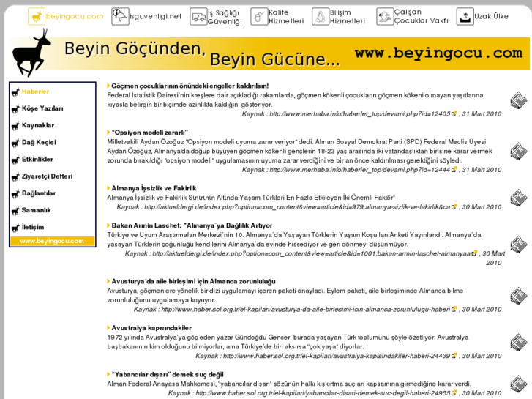Click www.beyingocu.com yellow bar in sidebar
The width and height of the screenshot is (532, 399).
(x=52, y=241)
